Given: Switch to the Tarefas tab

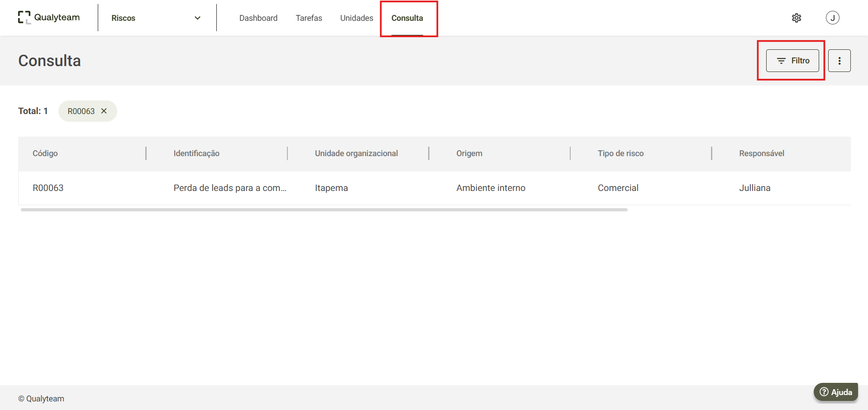Looking at the screenshot, I should [x=309, y=18].
